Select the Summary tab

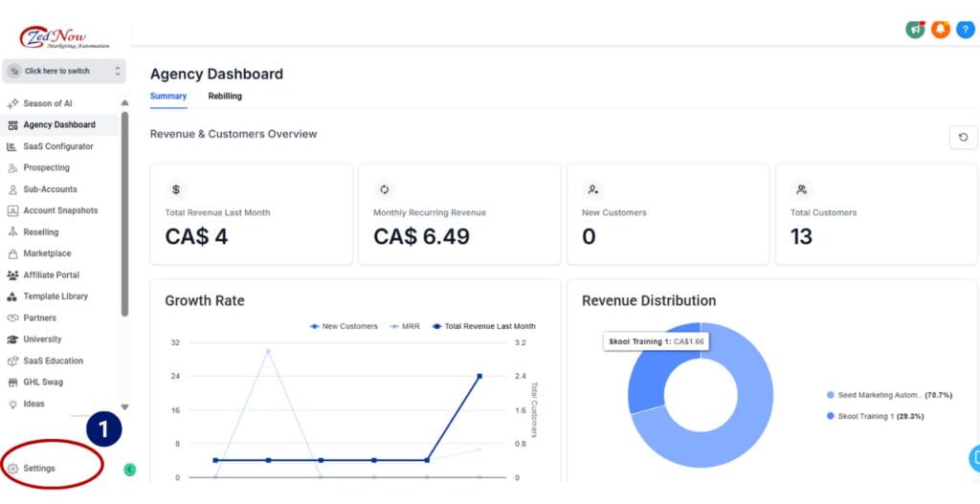(168, 97)
